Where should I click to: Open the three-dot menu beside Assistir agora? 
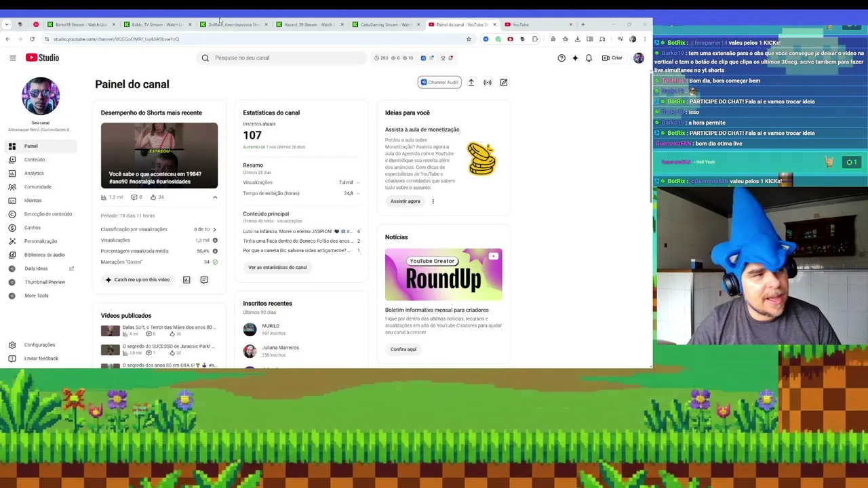click(x=433, y=201)
